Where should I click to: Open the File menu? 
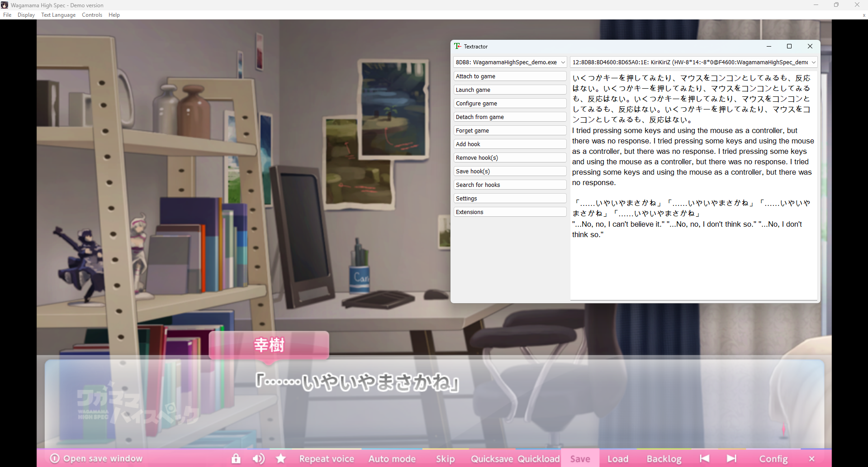tap(7, 15)
